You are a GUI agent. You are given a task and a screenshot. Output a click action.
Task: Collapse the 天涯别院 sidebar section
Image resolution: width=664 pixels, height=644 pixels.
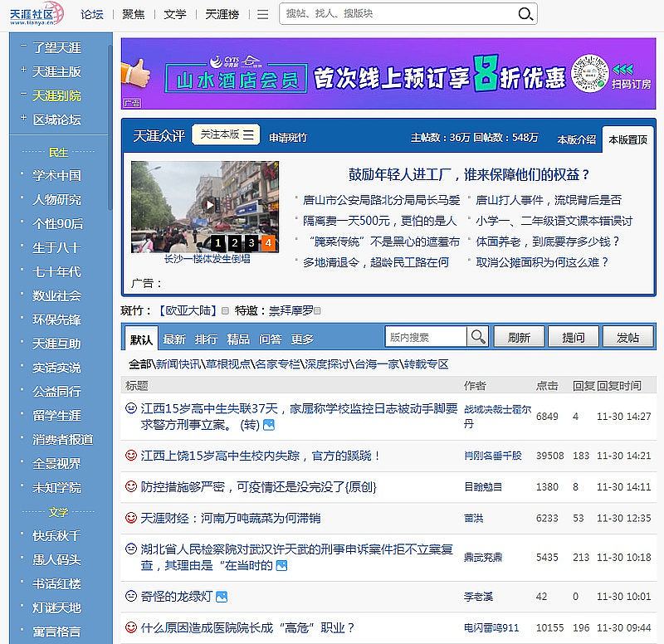point(23,93)
